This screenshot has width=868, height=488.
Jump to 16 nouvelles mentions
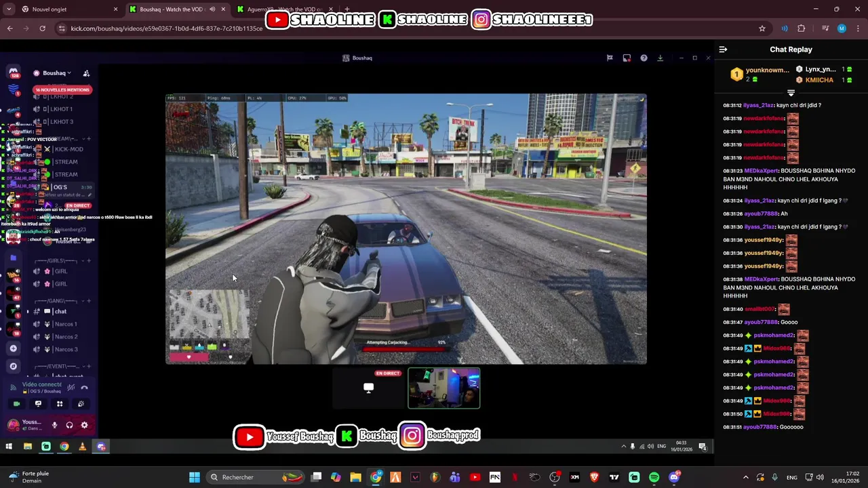pyautogui.click(x=62, y=89)
